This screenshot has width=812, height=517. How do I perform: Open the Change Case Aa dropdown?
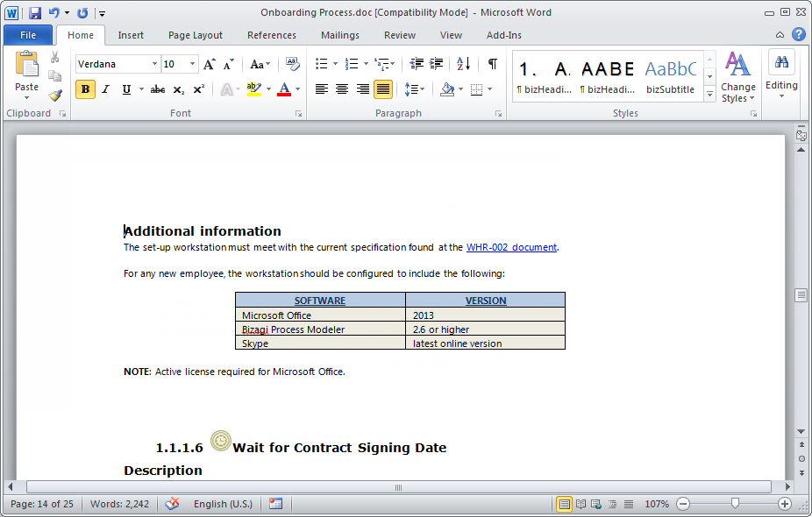click(x=260, y=64)
